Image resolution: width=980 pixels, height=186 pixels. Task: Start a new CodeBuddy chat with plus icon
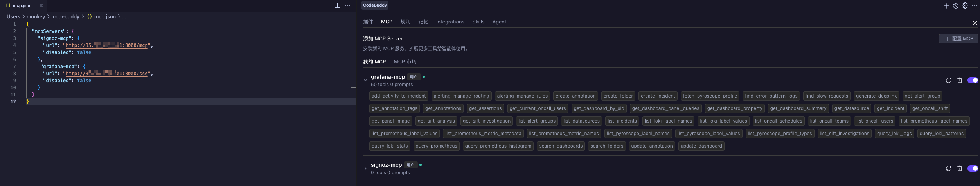click(946, 5)
